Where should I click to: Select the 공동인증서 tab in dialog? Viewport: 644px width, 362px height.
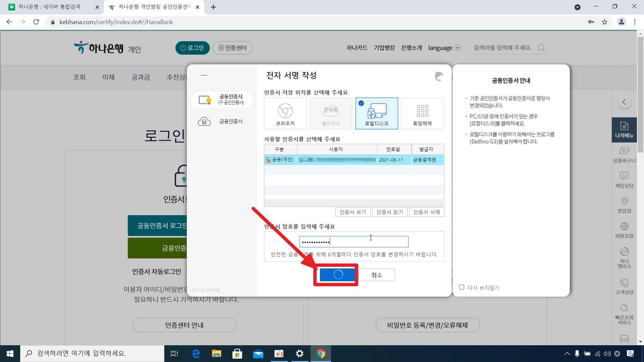pos(222,100)
